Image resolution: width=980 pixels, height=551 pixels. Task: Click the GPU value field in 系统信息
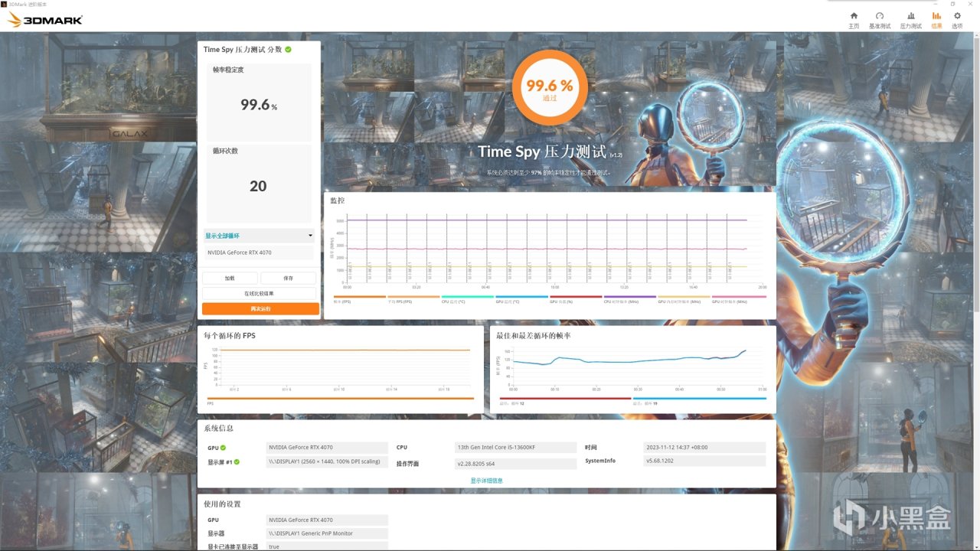(x=327, y=448)
